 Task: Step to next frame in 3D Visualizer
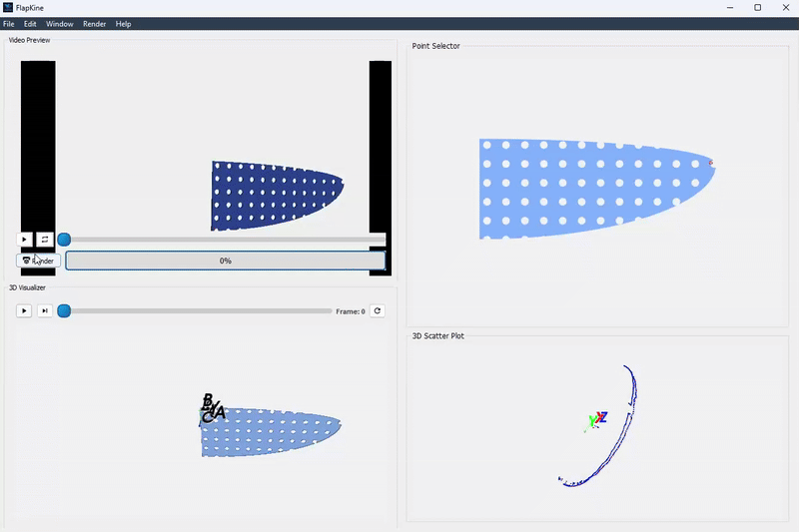(x=45, y=311)
